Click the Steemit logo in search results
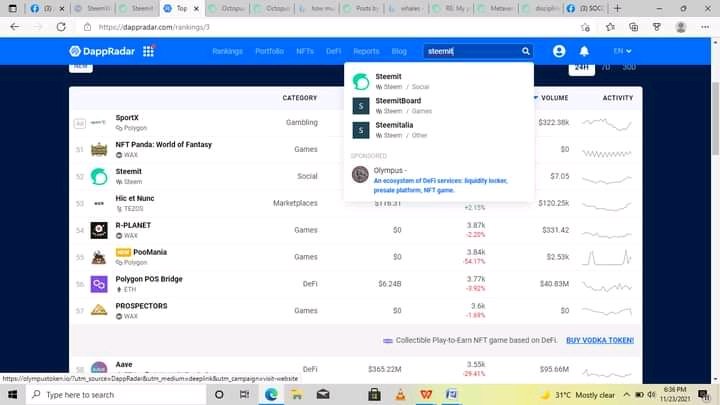The width and height of the screenshot is (720, 405). click(x=360, y=81)
